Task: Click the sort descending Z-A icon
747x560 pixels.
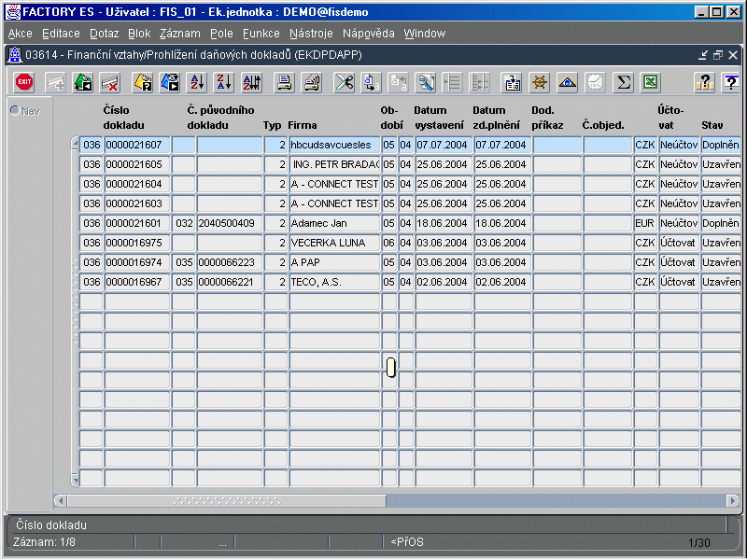Action: coord(224,83)
